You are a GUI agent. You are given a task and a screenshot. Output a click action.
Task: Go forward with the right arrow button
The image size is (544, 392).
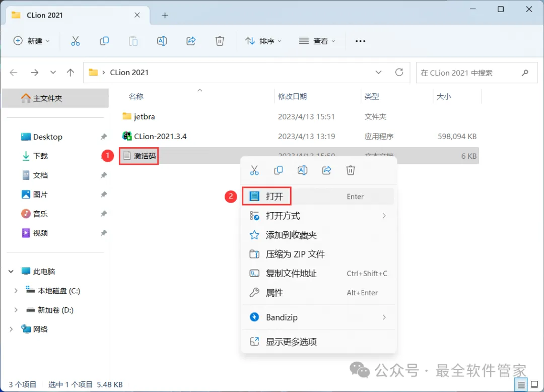pos(34,73)
